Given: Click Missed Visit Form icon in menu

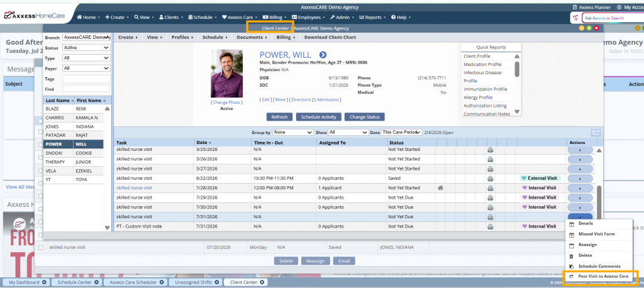Looking at the screenshot, I should [x=571, y=235].
